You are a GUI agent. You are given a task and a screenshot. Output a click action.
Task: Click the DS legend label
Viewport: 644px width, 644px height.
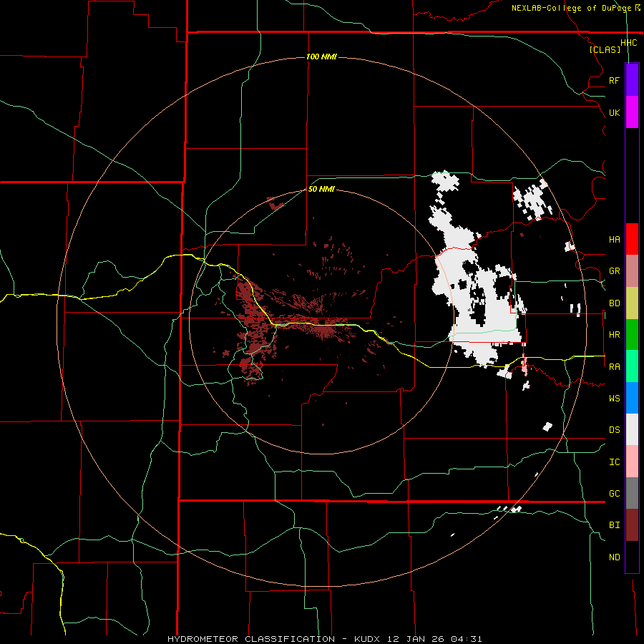click(614, 430)
